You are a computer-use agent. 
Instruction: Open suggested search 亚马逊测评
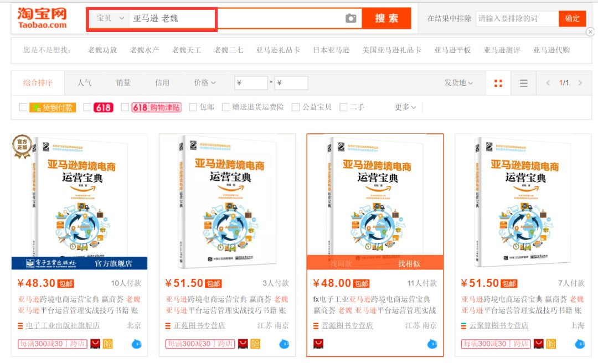coord(502,50)
